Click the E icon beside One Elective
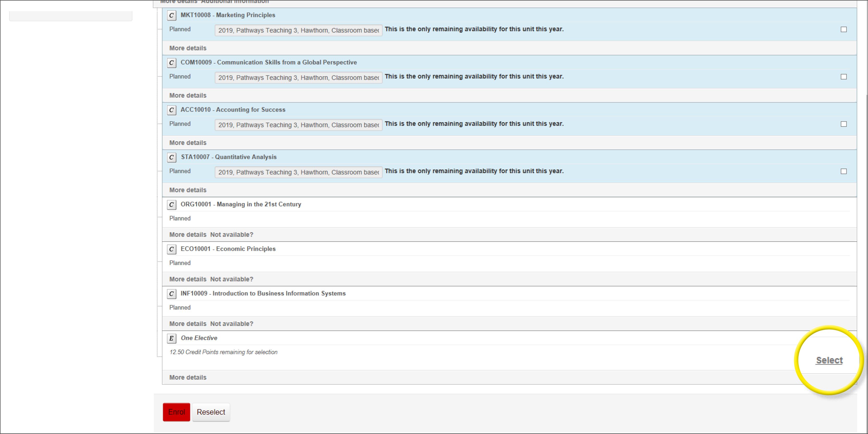Image resolution: width=868 pixels, height=434 pixels. point(172,338)
